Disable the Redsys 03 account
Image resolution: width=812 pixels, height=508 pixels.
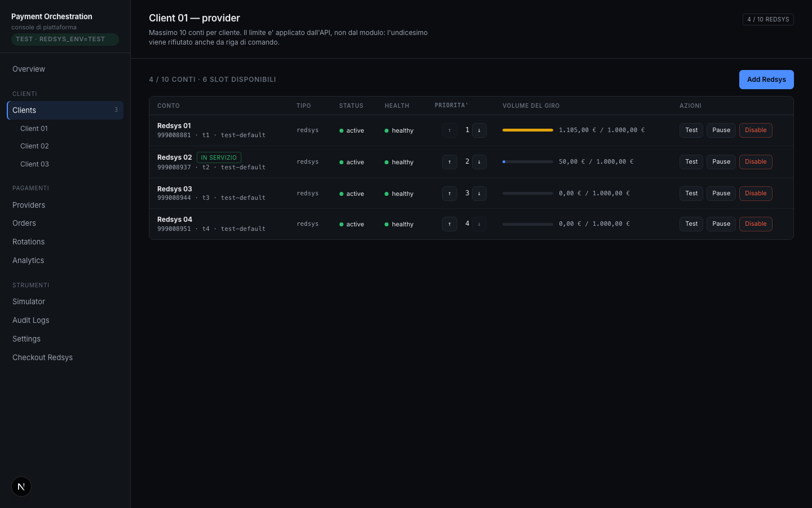click(x=756, y=194)
